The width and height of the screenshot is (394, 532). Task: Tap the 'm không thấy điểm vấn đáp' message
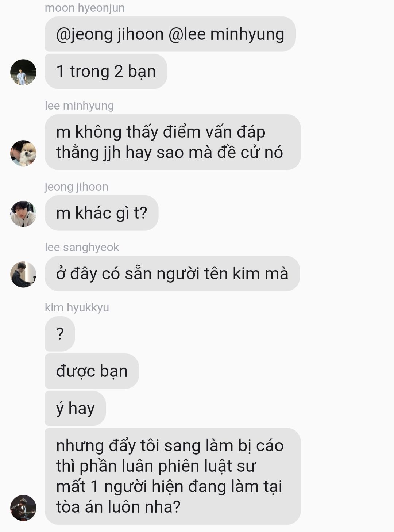point(173,142)
